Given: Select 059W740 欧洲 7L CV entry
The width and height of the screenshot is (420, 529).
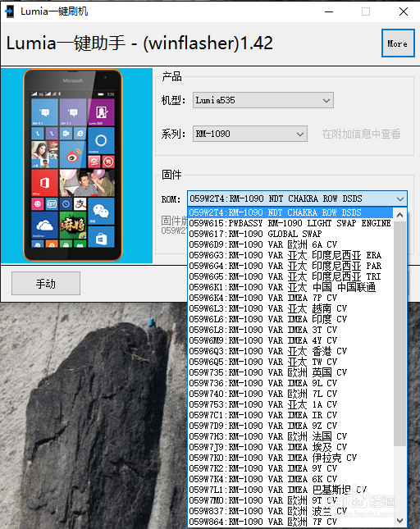Looking at the screenshot, I should [x=290, y=394].
